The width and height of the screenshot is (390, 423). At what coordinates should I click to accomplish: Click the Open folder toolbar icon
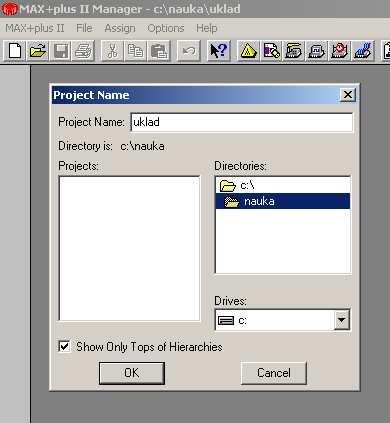click(38, 51)
